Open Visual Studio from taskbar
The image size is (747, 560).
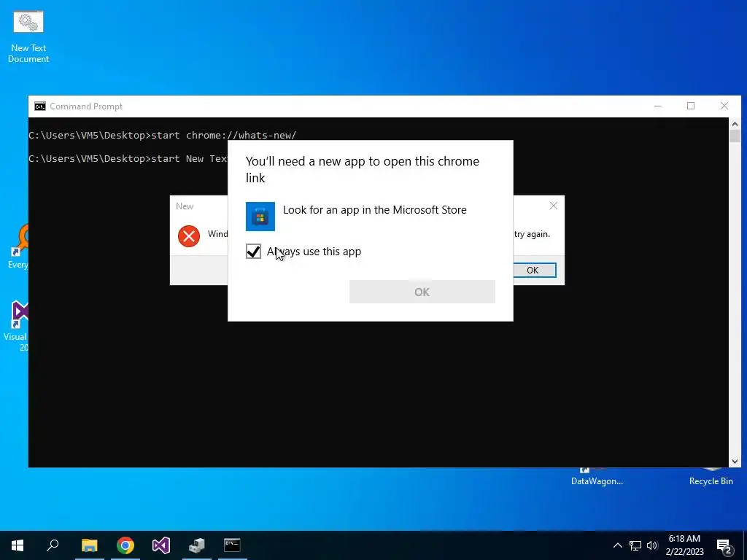pos(161,545)
